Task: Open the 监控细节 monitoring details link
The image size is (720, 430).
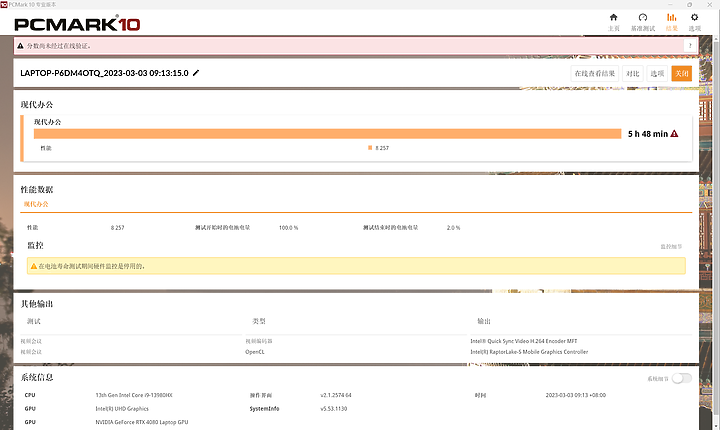Action: [x=671, y=247]
